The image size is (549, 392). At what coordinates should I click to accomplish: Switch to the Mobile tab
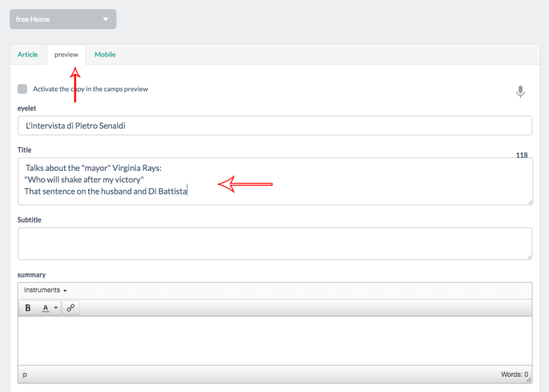105,54
